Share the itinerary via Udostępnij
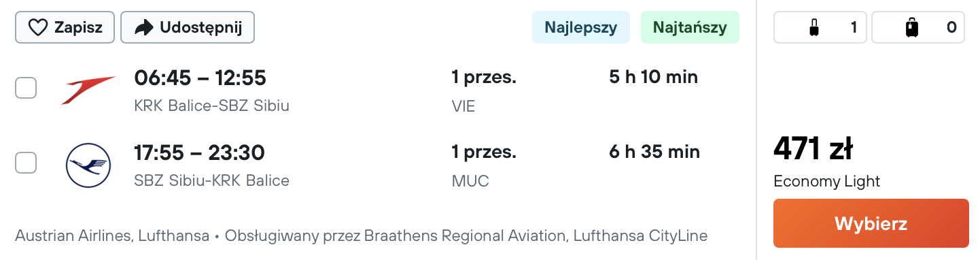Screen dimensions: 980x260 pos(187,28)
